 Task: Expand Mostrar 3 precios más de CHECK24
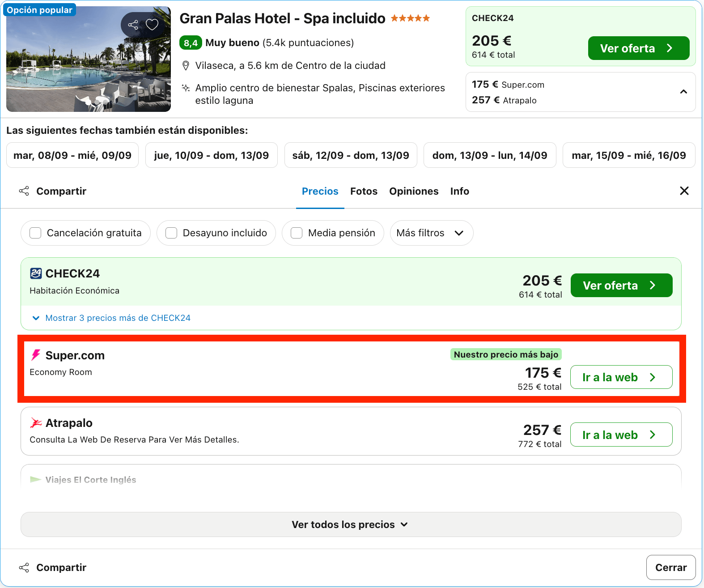coord(111,318)
